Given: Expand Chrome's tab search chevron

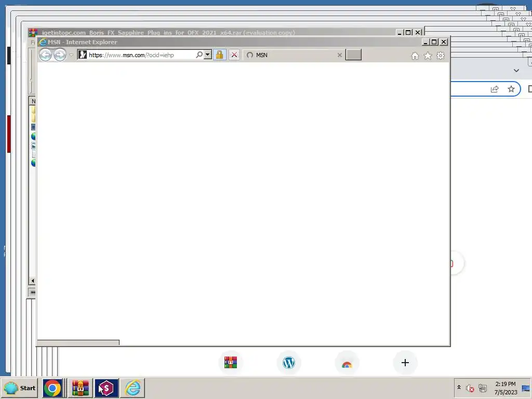Looking at the screenshot, I should point(516,71).
